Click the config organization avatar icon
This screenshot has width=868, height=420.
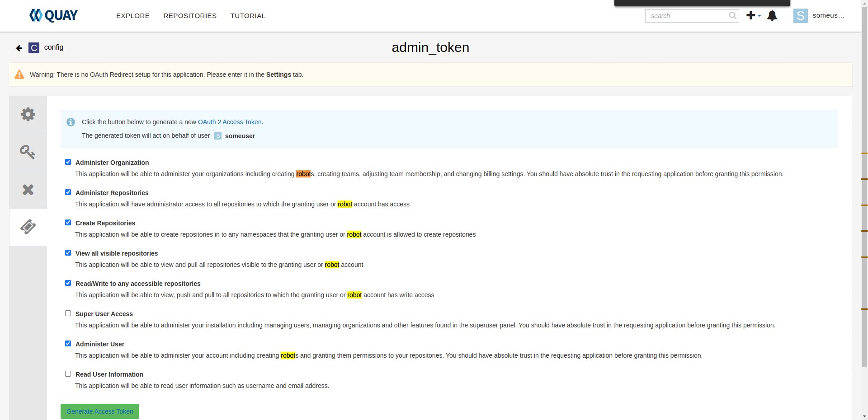33,47
